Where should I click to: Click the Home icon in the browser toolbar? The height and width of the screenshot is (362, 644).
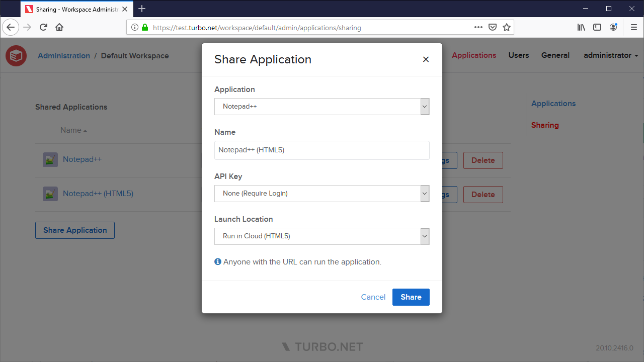click(x=59, y=27)
